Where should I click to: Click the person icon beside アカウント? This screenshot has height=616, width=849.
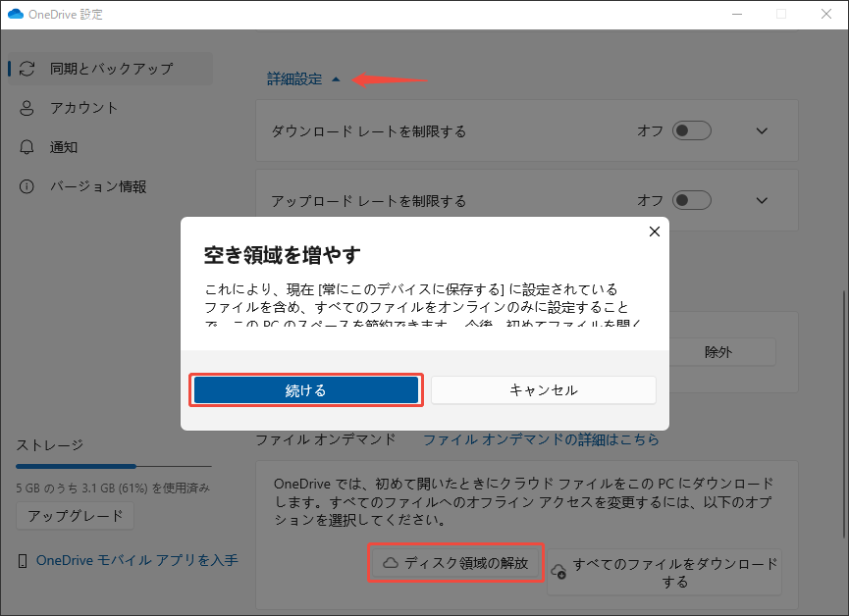27,108
